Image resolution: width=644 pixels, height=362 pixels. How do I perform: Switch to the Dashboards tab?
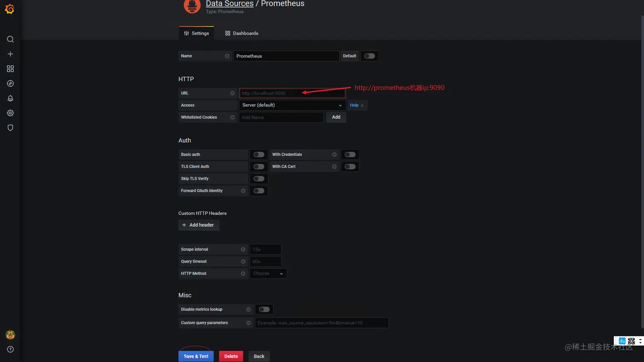[x=241, y=33]
